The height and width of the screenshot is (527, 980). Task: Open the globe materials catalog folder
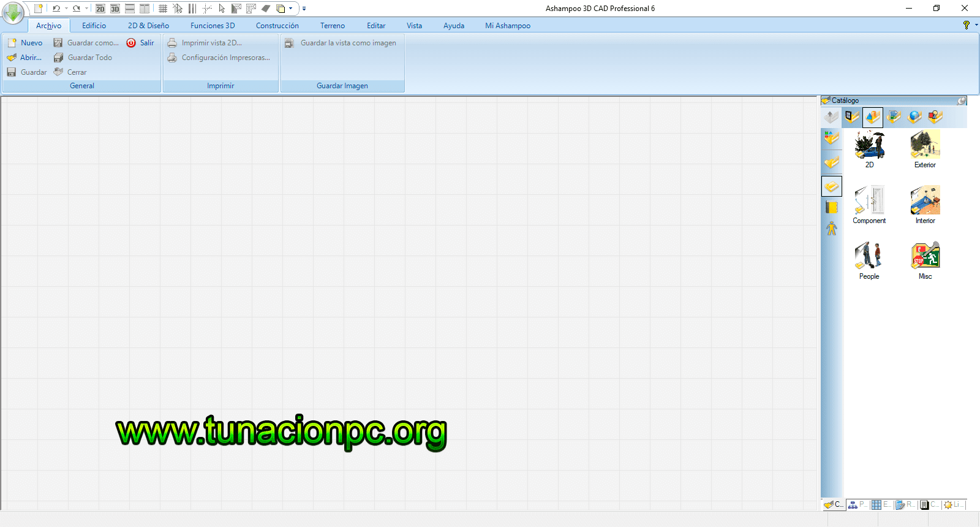914,116
